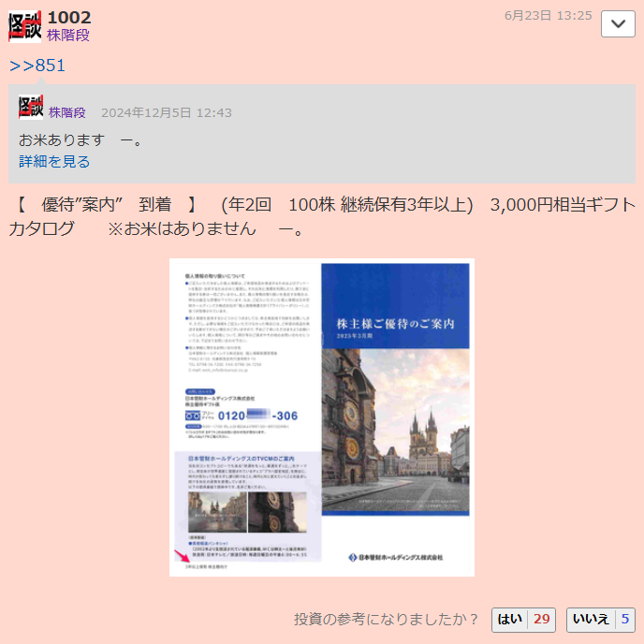The image size is (644, 644).
Task: Open the purple 株階段 username under post 1002
Action: point(68,36)
